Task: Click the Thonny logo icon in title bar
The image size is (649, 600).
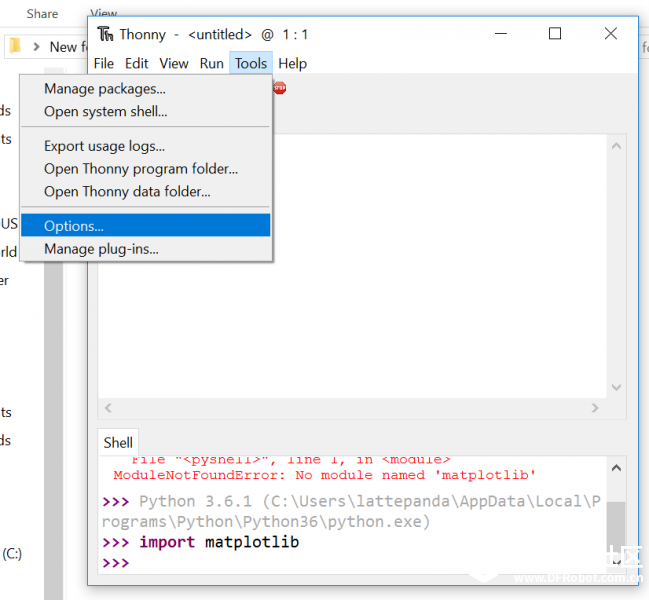Action: pos(105,34)
